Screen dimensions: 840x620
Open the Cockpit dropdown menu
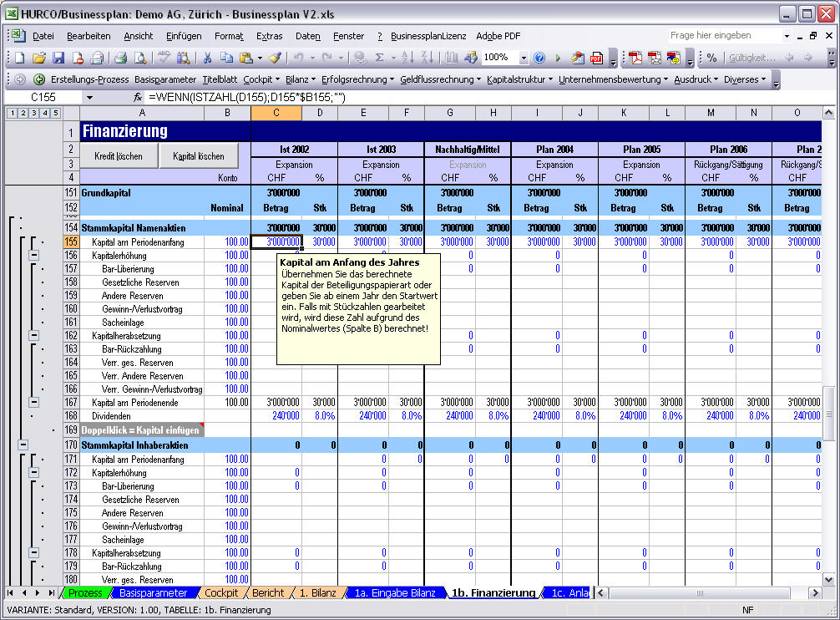point(261,79)
